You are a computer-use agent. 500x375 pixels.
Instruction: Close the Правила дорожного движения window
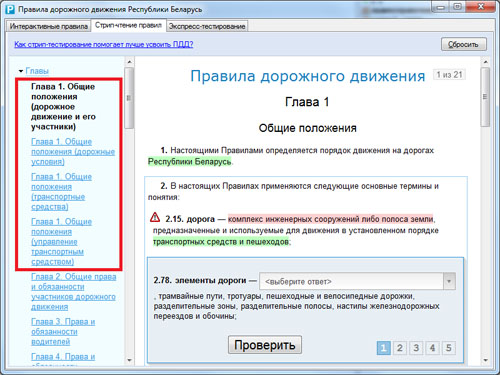pos(480,7)
